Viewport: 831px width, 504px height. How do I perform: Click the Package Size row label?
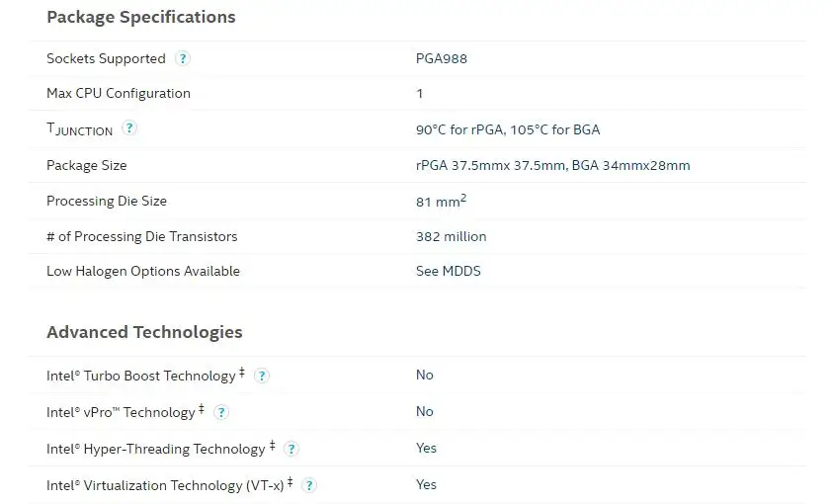tap(87, 165)
